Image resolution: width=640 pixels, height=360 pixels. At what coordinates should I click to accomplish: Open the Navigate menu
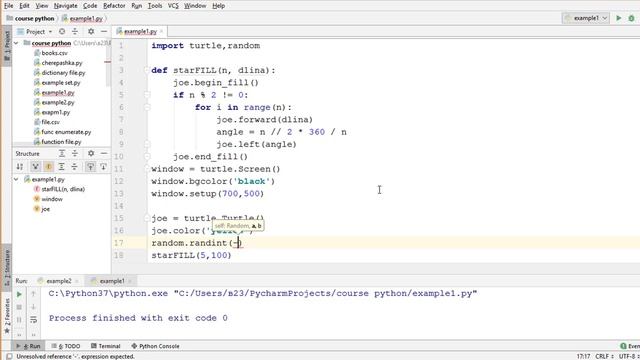point(65,6)
